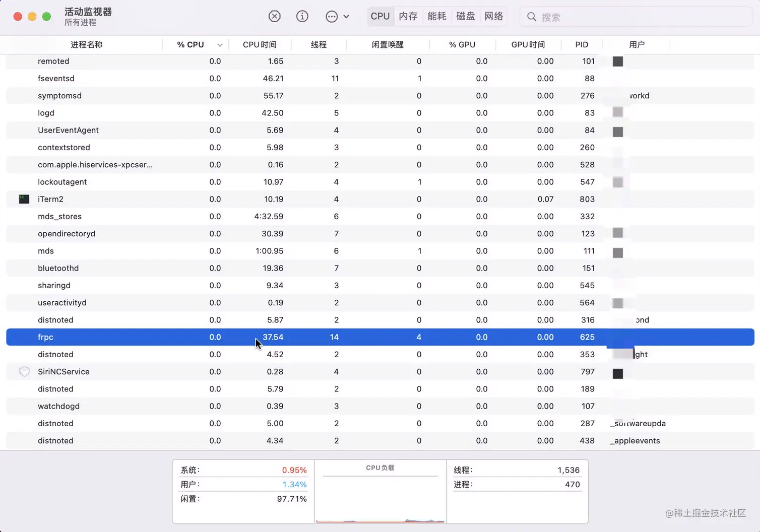This screenshot has width=760, height=532.
Task: Switch to the 能耗 tab
Action: pos(437,17)
